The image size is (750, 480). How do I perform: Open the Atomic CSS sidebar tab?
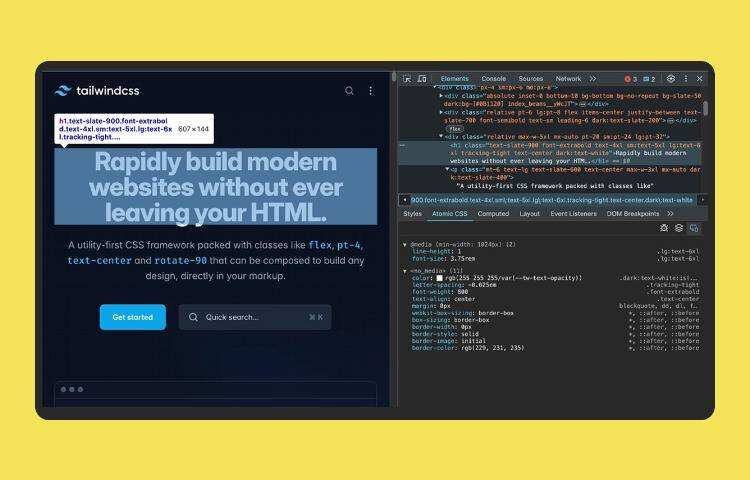pos(450,214)
